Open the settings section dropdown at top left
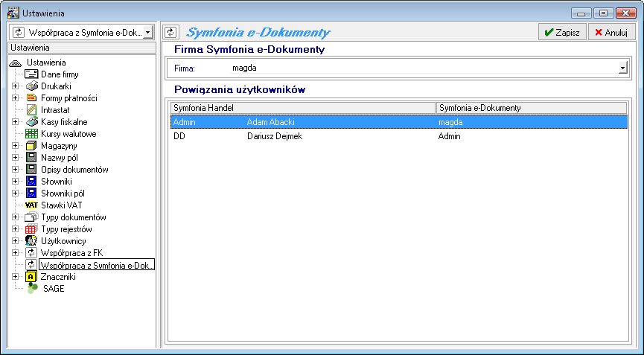 pyautogui.click(x=148, y=33)
